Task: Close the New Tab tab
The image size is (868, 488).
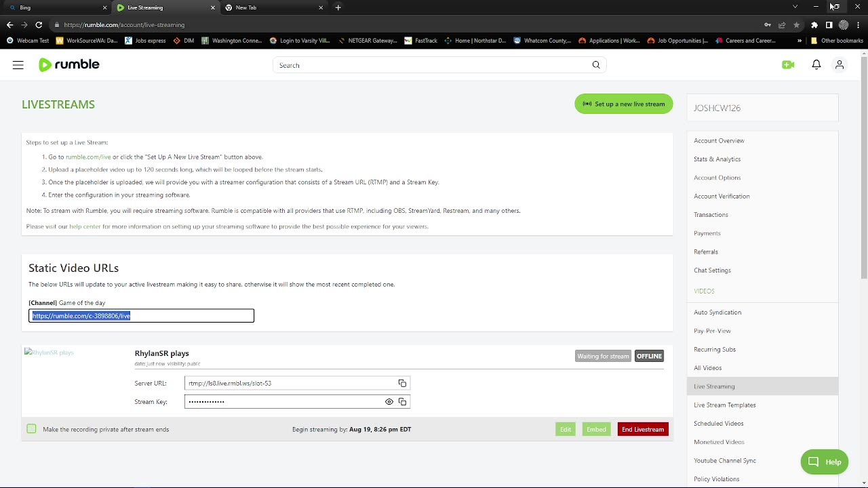Action: (x=321, y=7)
